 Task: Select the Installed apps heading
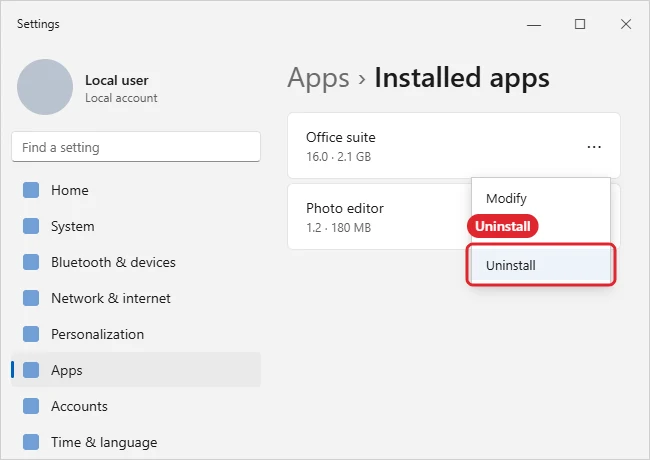click(x=462, y=78)
